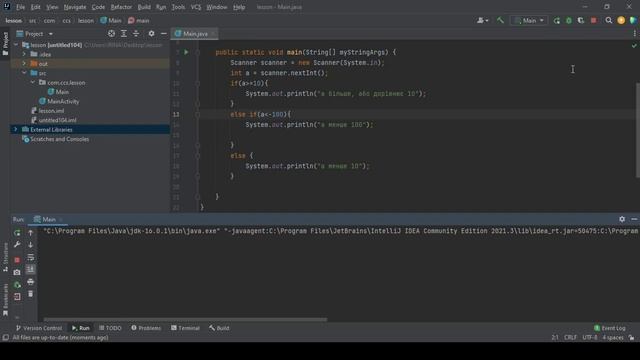
Task: Open the Build menu
Action: pyautogui.click(x=144, y=7)
